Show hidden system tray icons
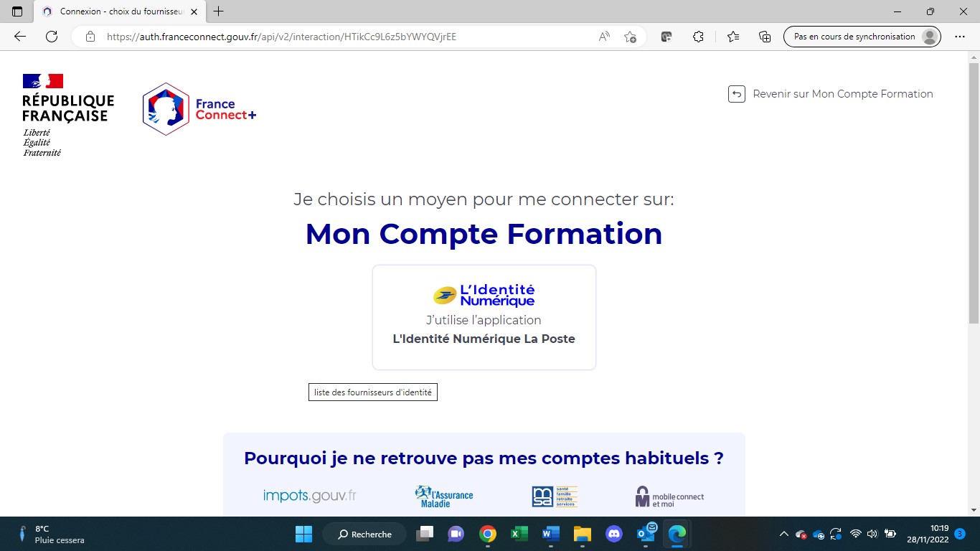980x551 pixels. 783,534
